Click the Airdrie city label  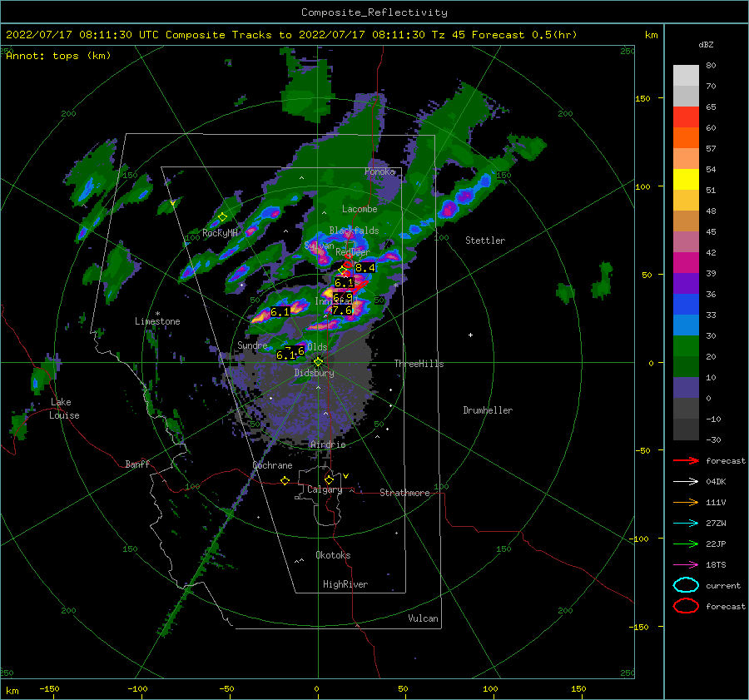(328, 444)
